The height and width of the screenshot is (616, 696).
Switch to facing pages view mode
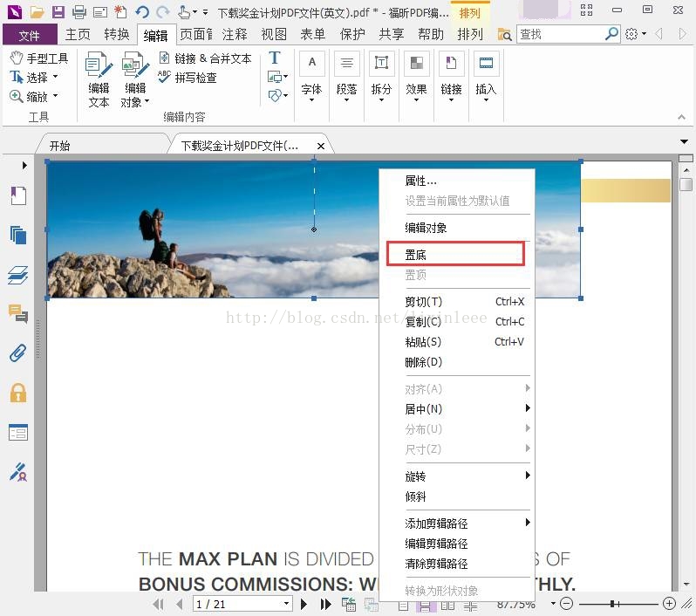447,606
